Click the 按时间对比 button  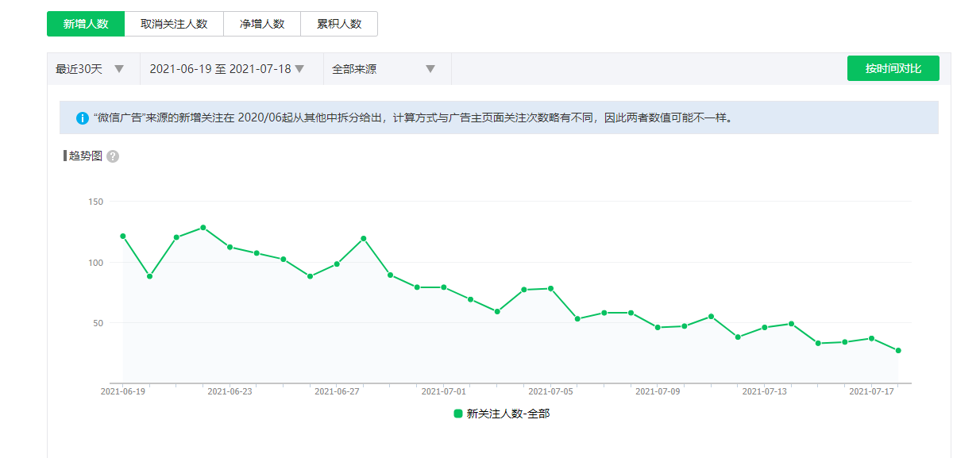tap(893, 68)
